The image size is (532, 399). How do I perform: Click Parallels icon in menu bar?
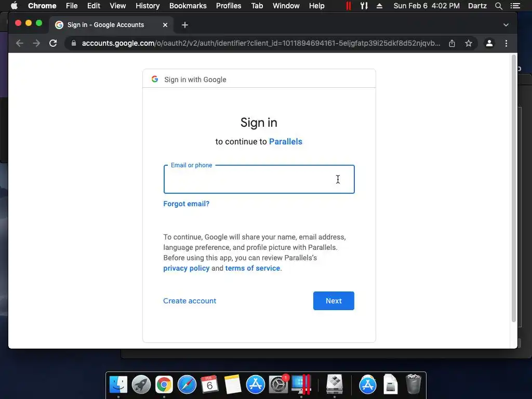[349, 6]
